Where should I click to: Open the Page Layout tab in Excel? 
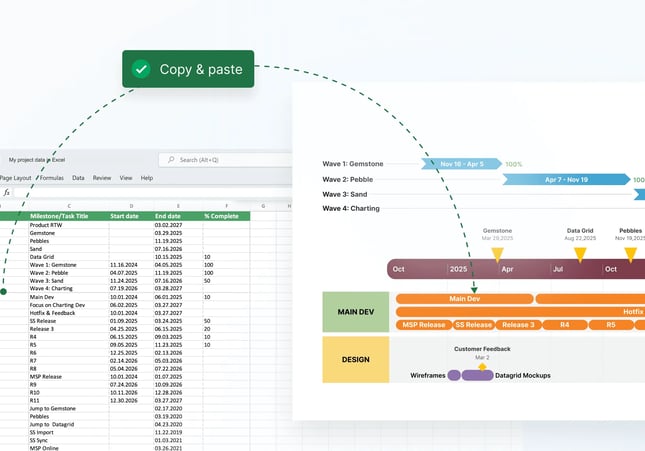[15, 178]
